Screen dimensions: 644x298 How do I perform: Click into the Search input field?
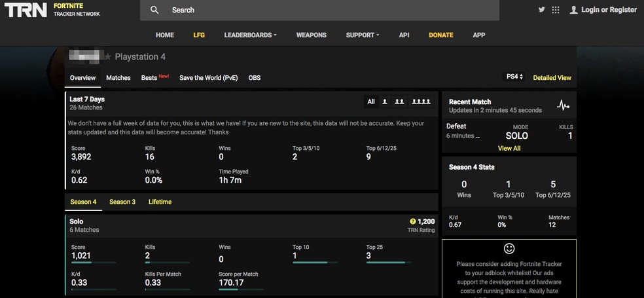pos(319,10)
